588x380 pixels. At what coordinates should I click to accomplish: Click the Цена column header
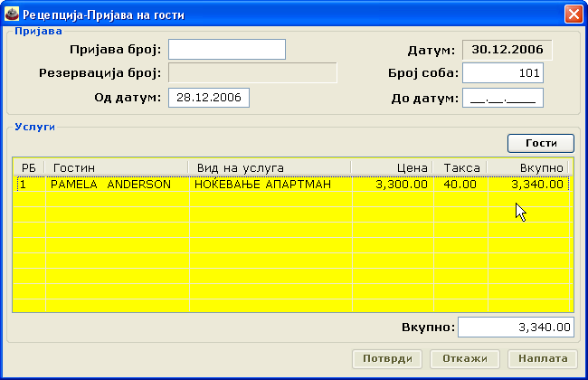pos(391,168)
